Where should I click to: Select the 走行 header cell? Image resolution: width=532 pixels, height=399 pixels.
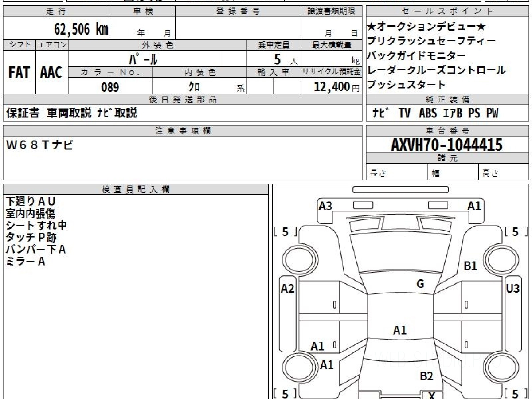(x=56, y=12)
